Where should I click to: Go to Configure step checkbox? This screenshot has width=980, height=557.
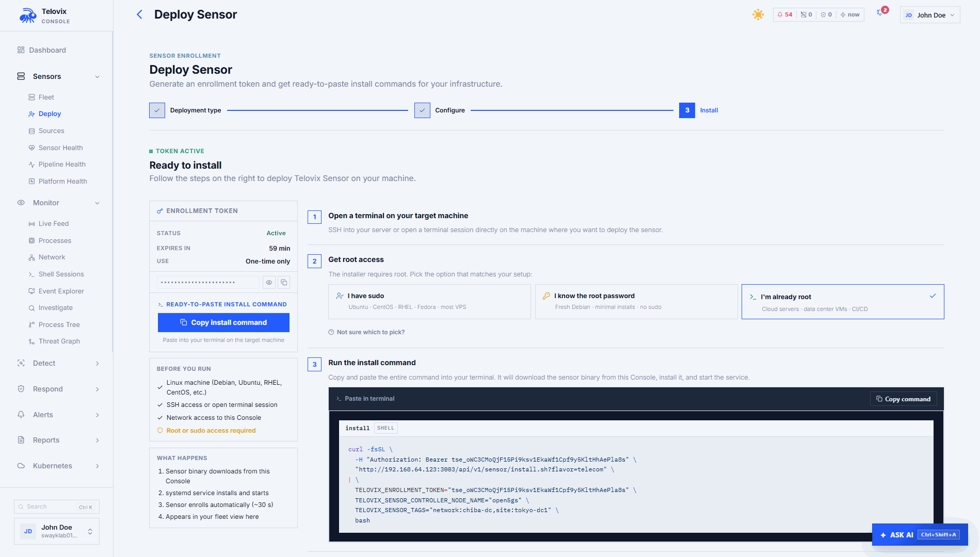coord(422,110)
